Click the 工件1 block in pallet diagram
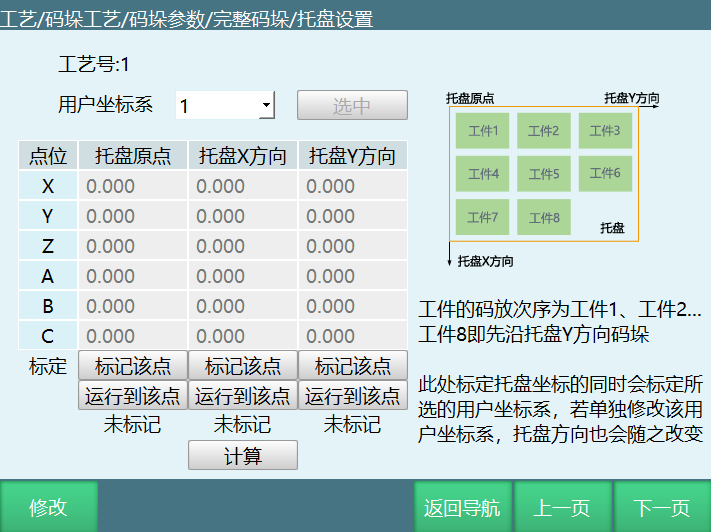The image size is (711, 532). pos(483,131)
